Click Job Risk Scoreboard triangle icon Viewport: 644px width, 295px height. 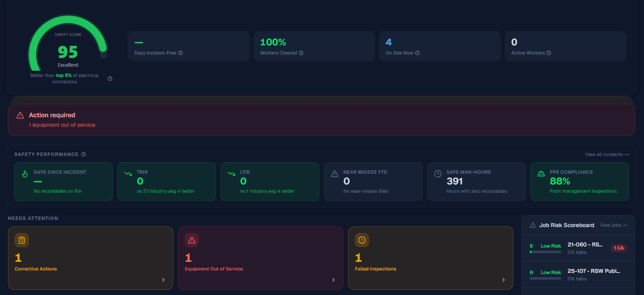(x=533, y=225)
